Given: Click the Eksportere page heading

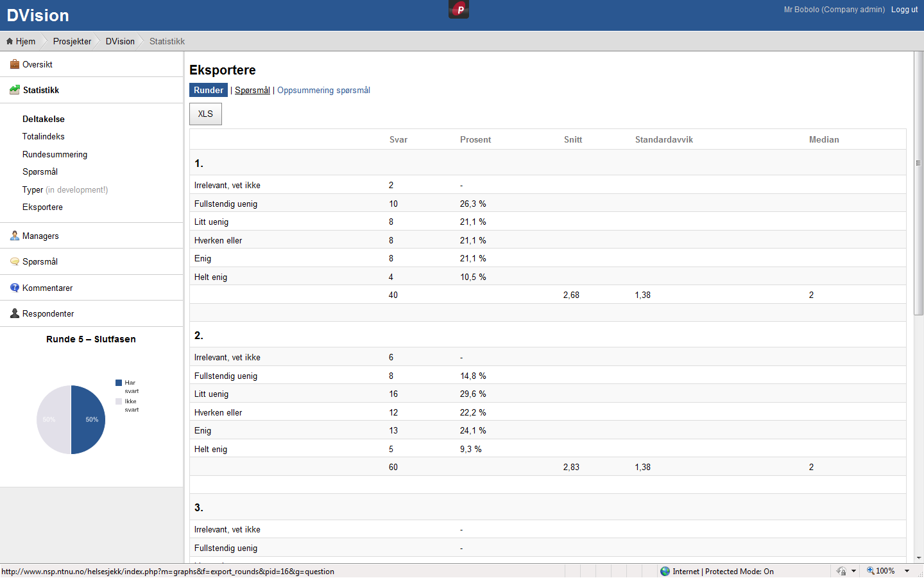Looking at the screenshot, I should (x=223, y=70).
